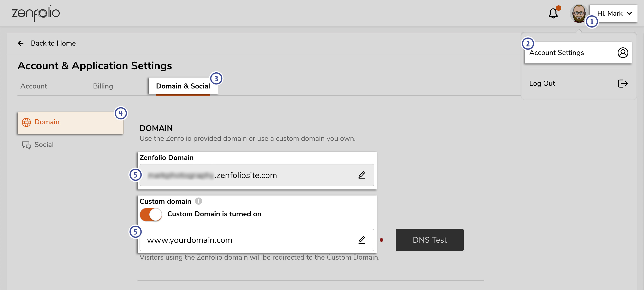The image size is (644, 290).
Task: Click the Account Settings person icon
Action: coord(623,53)
